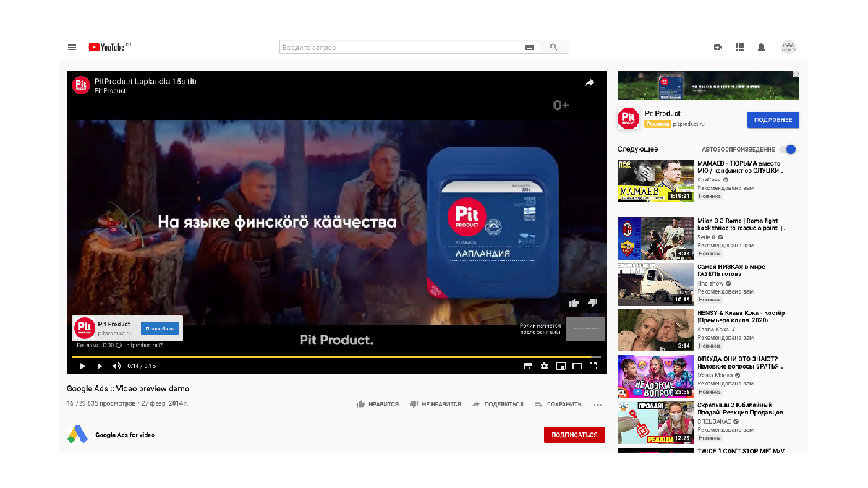Image resolution: width=868 pixels, height=488 pixels.
Task: Open the YouTube apps grid icon
Action: pyautogui.click(x=740, y=47)
